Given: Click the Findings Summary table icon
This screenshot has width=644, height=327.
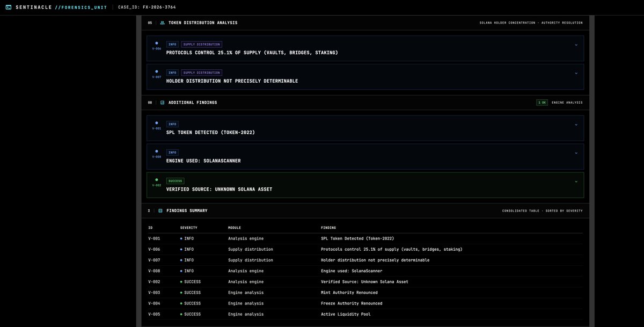Looking at the screenshot, I should 160,211.
